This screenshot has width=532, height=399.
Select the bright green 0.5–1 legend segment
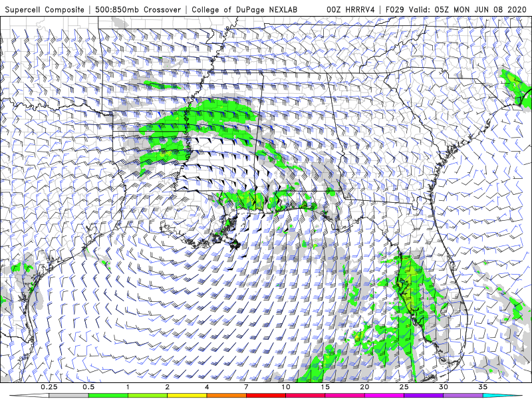[108, 396]
